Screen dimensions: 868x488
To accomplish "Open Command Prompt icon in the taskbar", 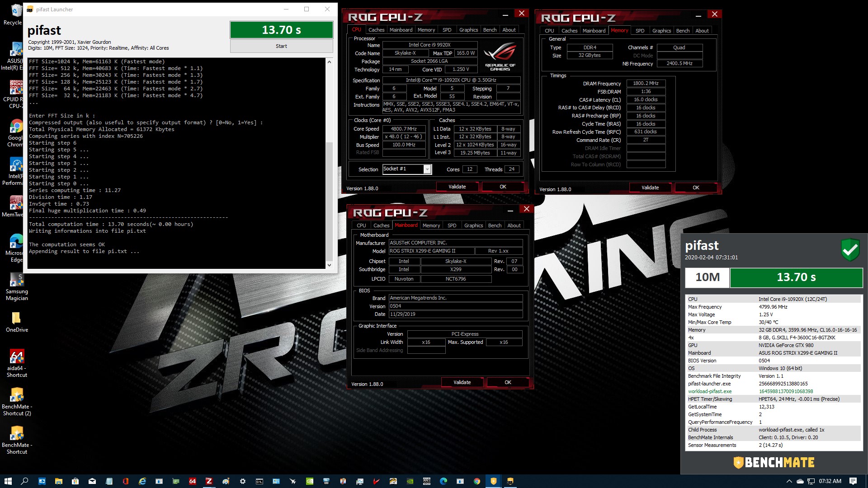I will 259,481.
